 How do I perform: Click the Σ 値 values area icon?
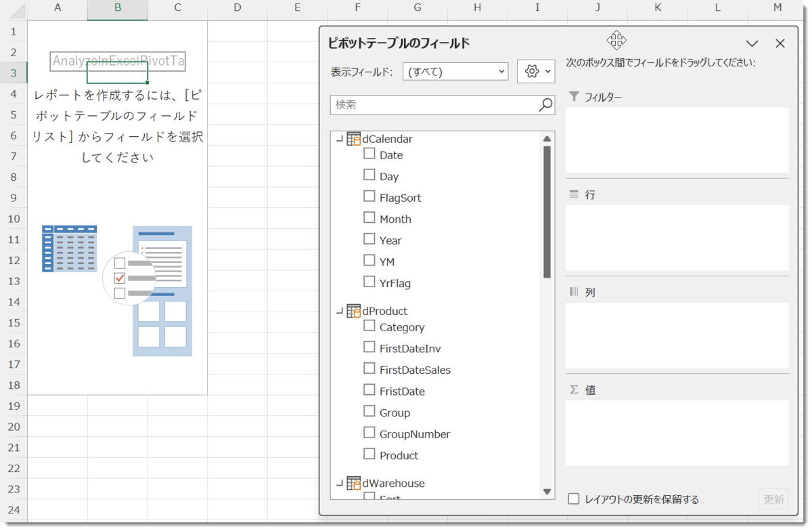pyautogui.click(x=574, y=389)
